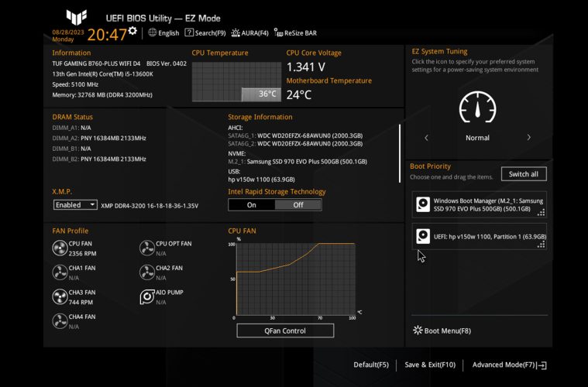The width and height of the screenshot is (588, 387).
Task: Open Boot Menu(F8)
Action: (442, 330)
